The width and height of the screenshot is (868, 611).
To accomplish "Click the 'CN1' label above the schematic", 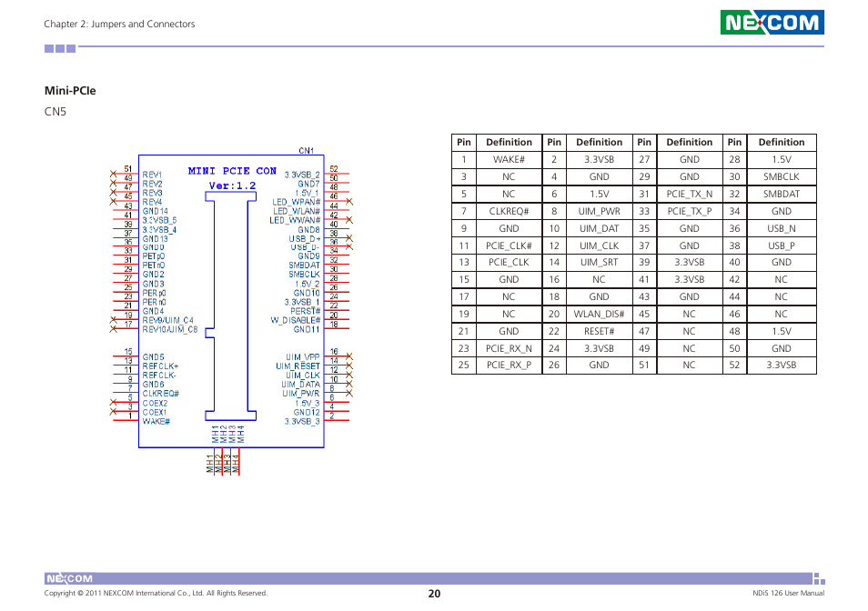I will pyautogui.click(x=306, y=150).
